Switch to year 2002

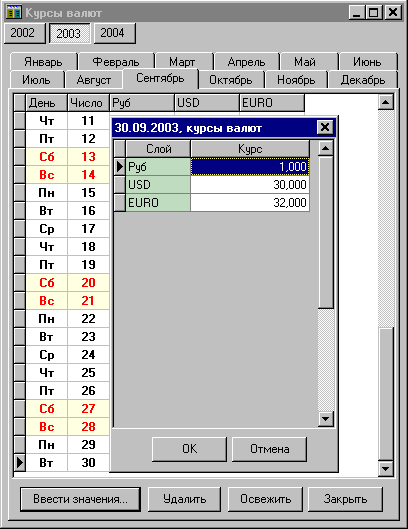coord(24,33)
